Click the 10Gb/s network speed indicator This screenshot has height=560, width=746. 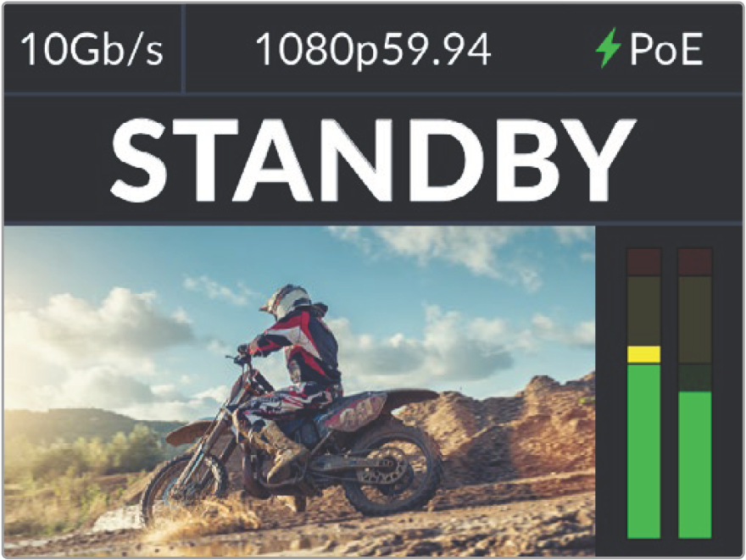click(92, 49)
